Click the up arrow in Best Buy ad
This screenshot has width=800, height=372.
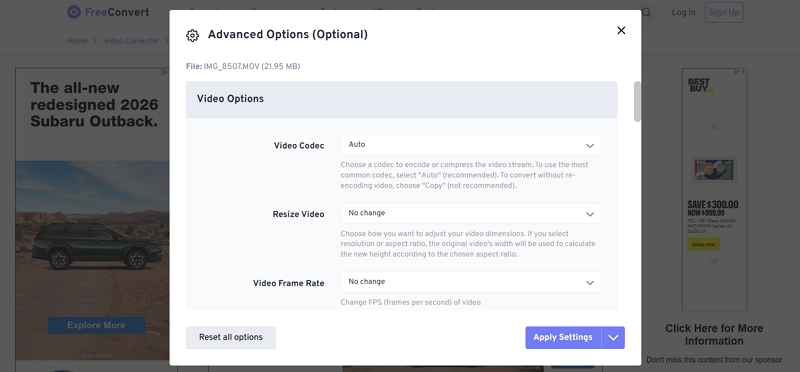(x=714, y=126)
